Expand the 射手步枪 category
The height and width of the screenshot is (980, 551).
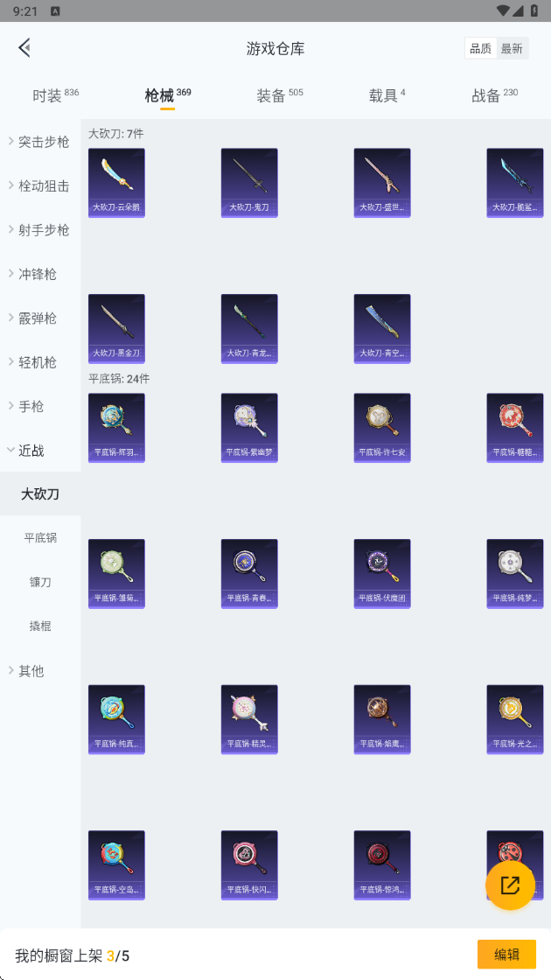coord(40,230)
